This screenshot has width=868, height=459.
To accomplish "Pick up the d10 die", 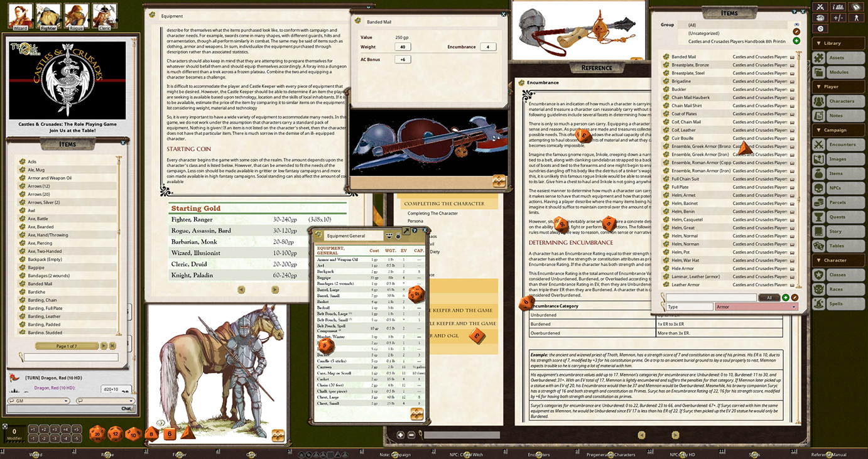I will tap(133, 434).
